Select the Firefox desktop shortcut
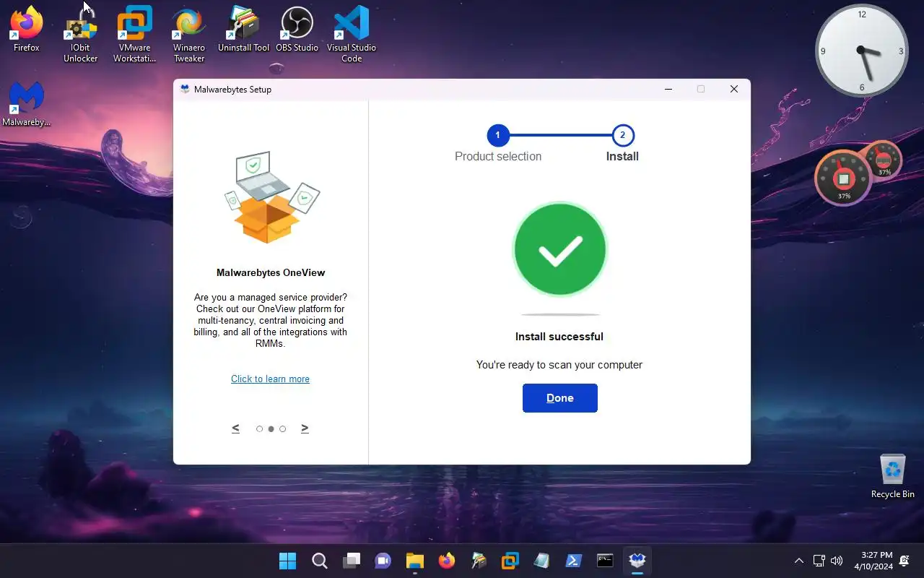924x578 pixels. click(27, 30)
